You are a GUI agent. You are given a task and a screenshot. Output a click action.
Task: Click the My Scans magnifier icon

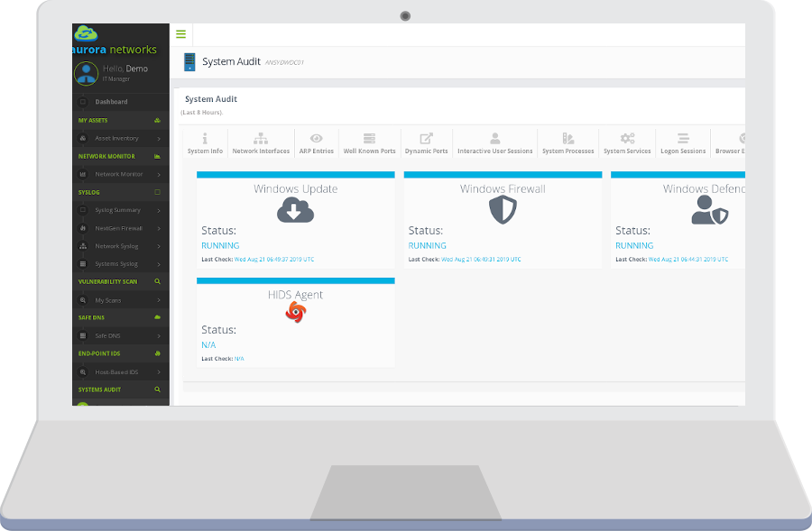[x=83, y=300]
